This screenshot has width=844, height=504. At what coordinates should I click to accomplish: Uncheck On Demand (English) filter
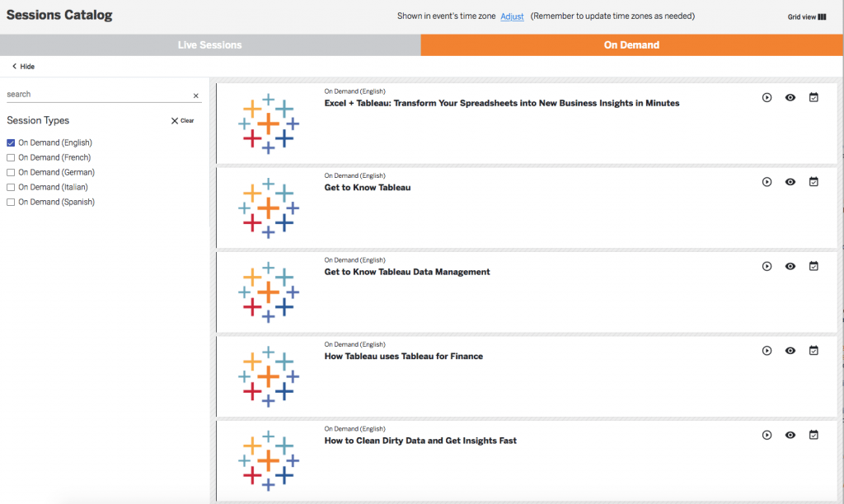pos(11,142)
